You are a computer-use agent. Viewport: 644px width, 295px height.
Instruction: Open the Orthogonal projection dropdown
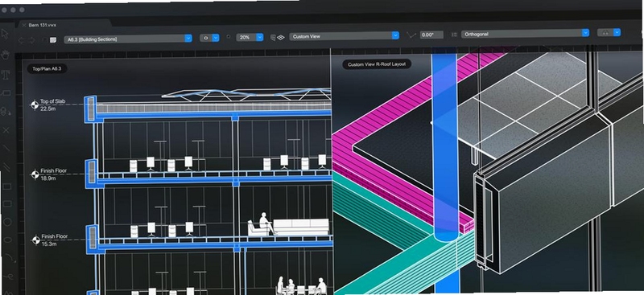[526, 34]
